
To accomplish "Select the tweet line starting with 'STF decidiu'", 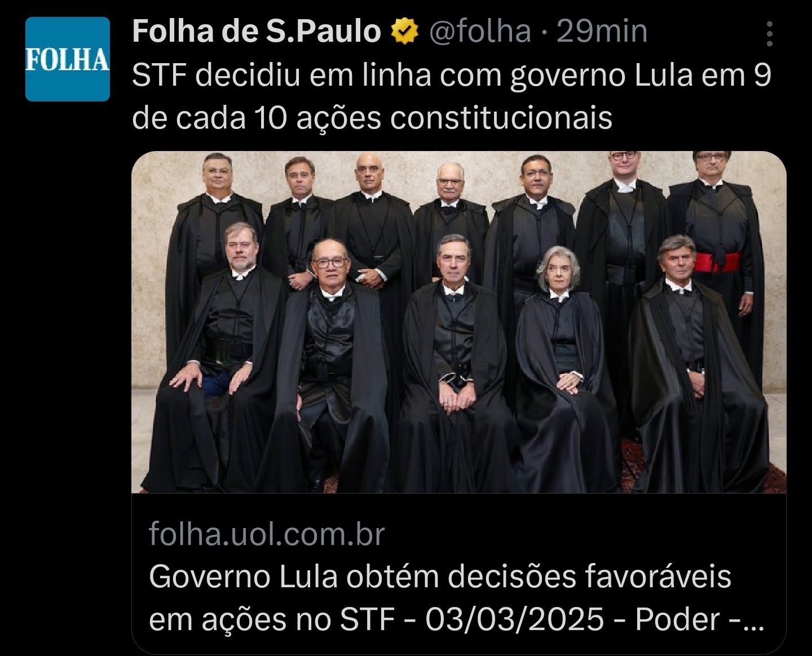I will [x=452, y=75].
